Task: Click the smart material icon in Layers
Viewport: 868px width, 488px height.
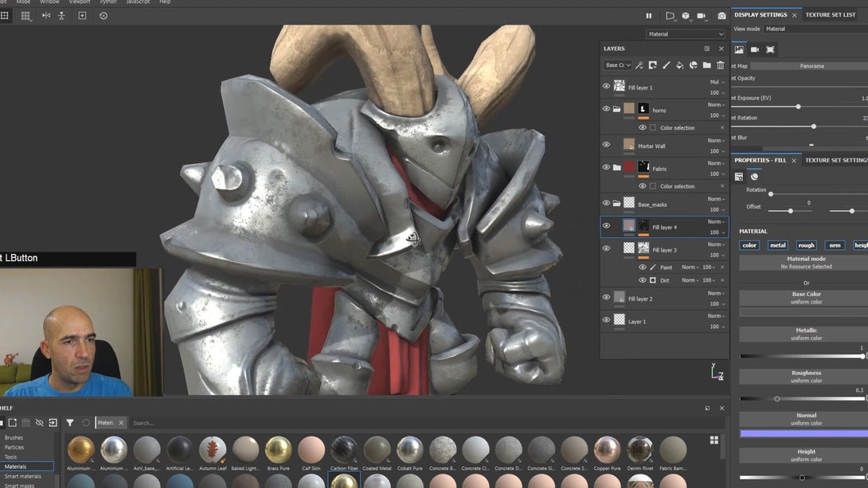Action: tap(693, 65)
